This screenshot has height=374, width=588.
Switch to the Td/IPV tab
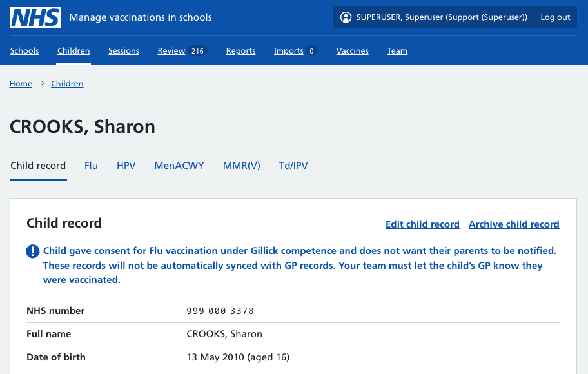click(293, 166)
